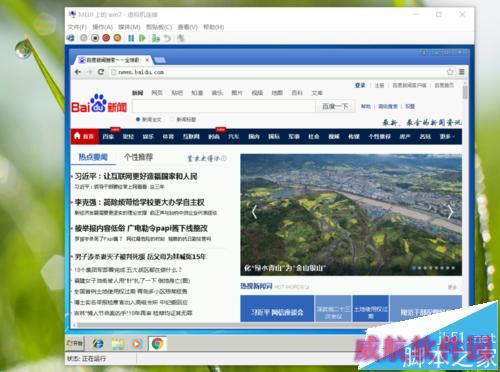Click the green Reset VM toolbar icon

(142, 38)
